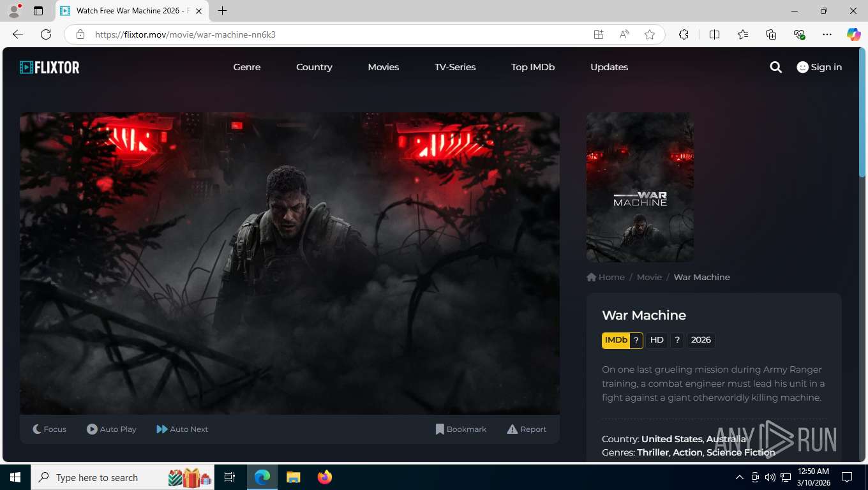This screenshot has width=868, height=490.
Task: Open the clock showing 12:50 AM
Action: [813, 477]
